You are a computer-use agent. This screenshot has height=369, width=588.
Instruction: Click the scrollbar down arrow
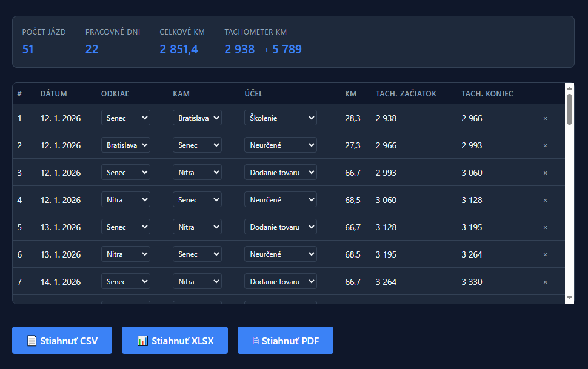click(569, 298)
